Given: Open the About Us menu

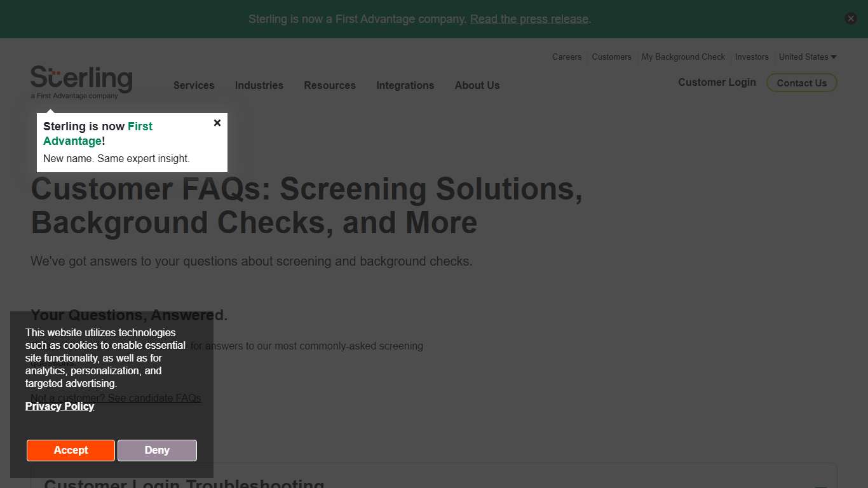Looking at the screenshot, I should tap(477, 85).
